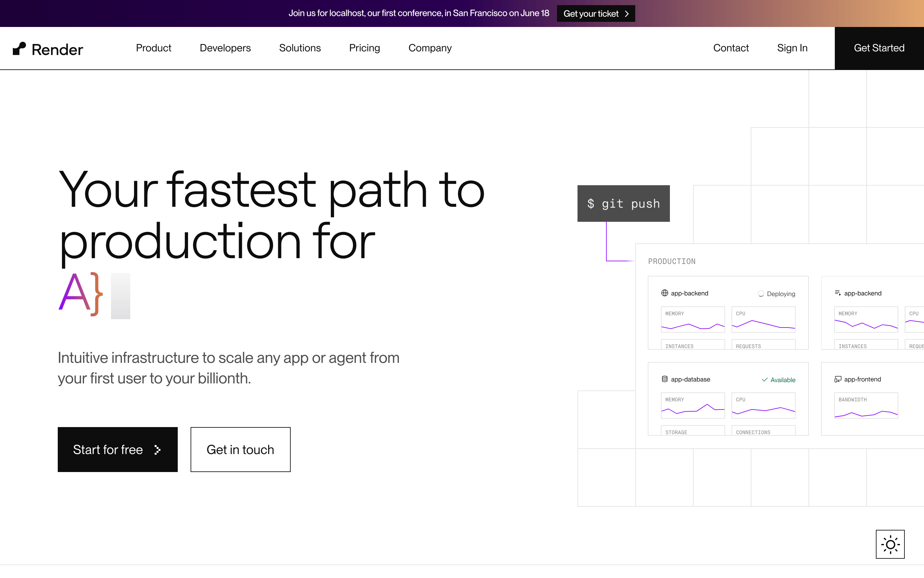Screen dimensions: 924x578
Task: Click the Available checkmark icon
Action: 765,380
